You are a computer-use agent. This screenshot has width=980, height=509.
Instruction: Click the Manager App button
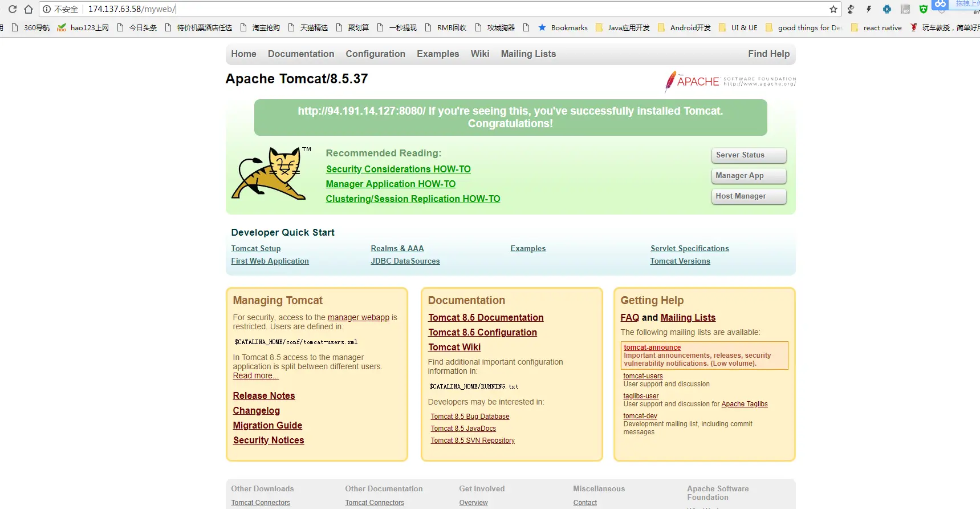point(749,176)
